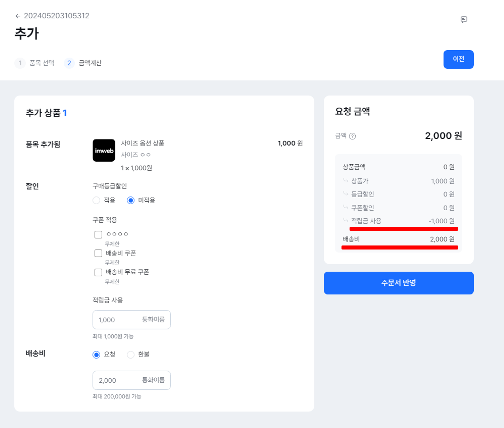Click the help icon next to 금액

(352, 136)
